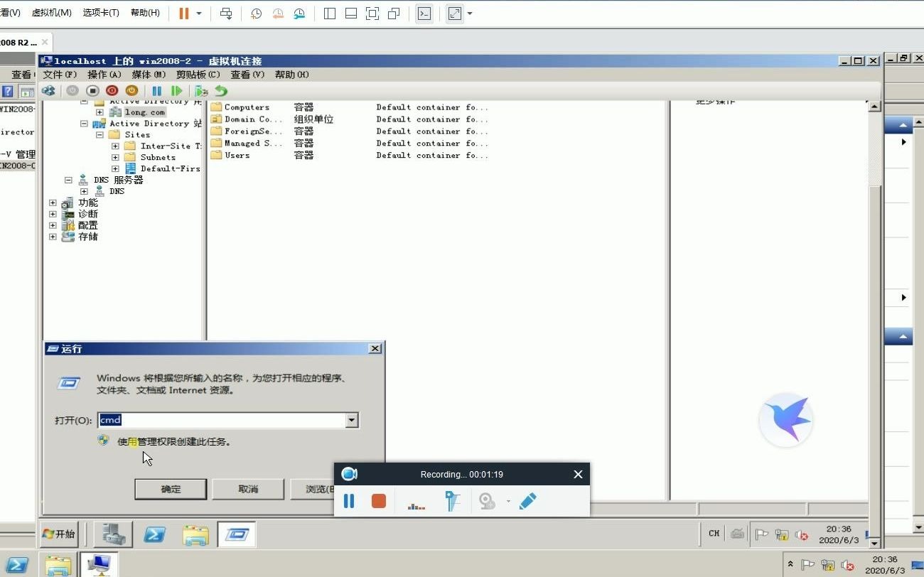The image size is (924, 577).
Task: Toggle the VMware library sidebar view
Action: (x=329, y=14)
